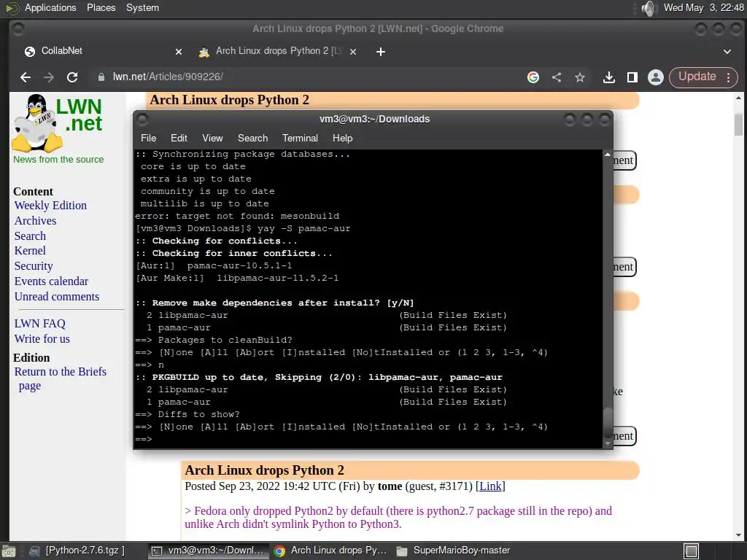This screenshot has width=747, height=560.
Task: Switch to SuperMarioBoy-master taskbar window
Action: point(454,551)
